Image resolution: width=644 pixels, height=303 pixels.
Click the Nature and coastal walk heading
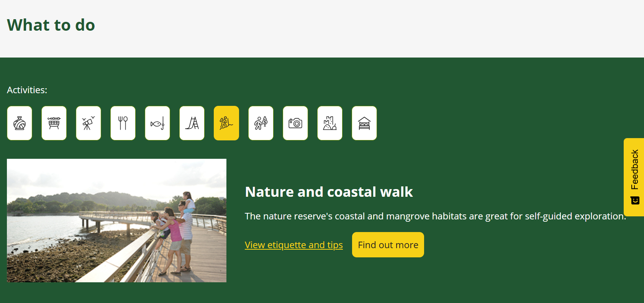point(329,192)
